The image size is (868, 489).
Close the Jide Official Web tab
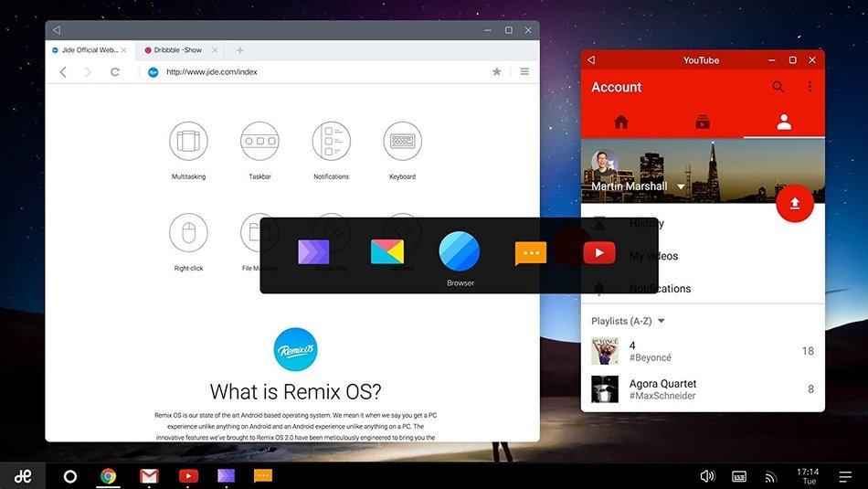point(124,50)
